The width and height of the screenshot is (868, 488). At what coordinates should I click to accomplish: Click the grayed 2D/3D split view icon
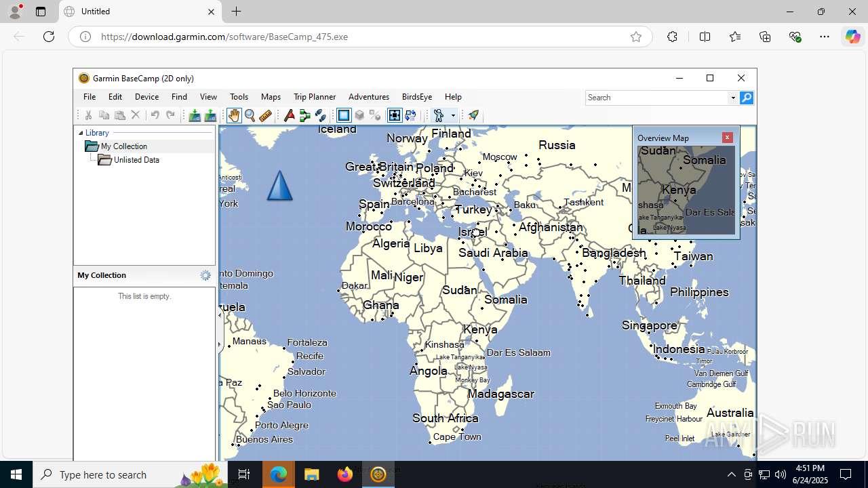point(375,115)
